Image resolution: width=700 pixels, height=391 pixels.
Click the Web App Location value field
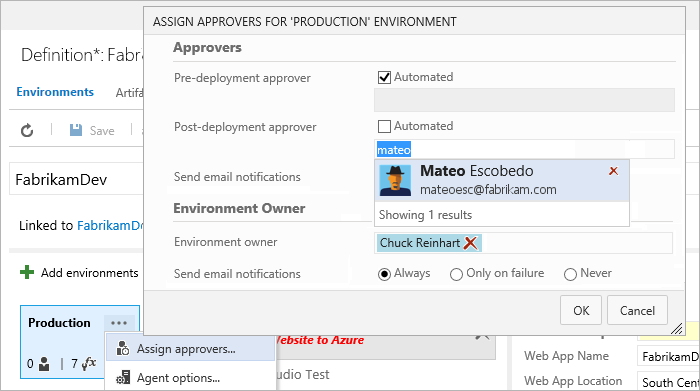668,382
